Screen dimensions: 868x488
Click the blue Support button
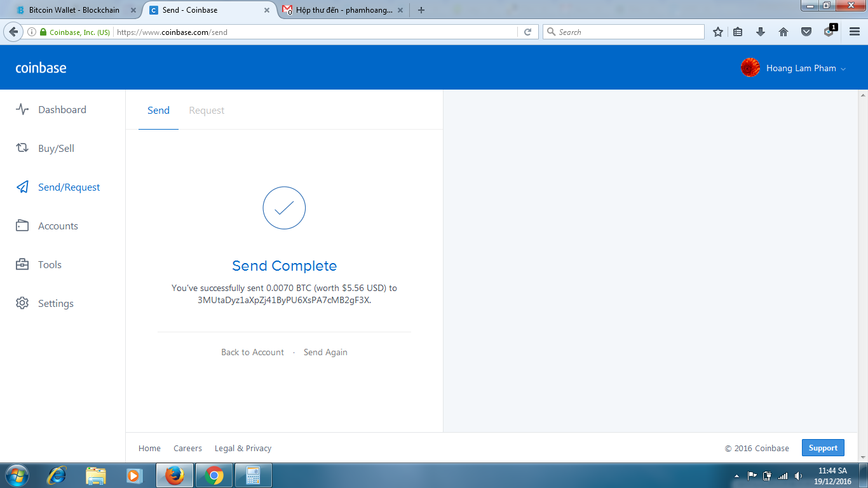(823, 448)
